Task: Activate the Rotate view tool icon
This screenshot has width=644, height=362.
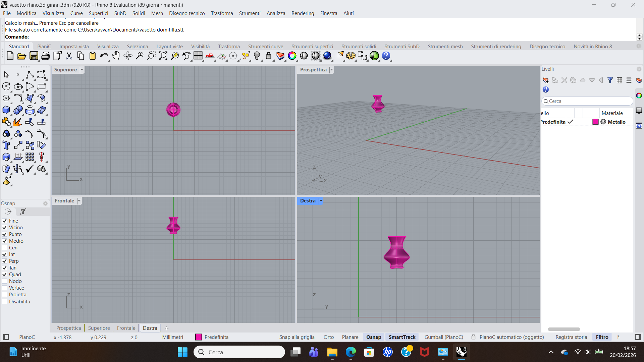Action: click(x=128, y=56)
